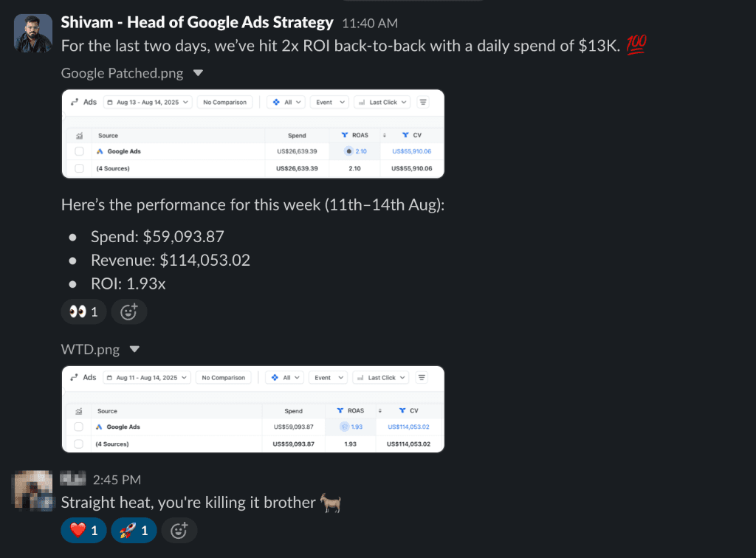Click the Google Ads logo in the source row
The image size is (756, 558).
pyautogui.click(x=100, y=151)
